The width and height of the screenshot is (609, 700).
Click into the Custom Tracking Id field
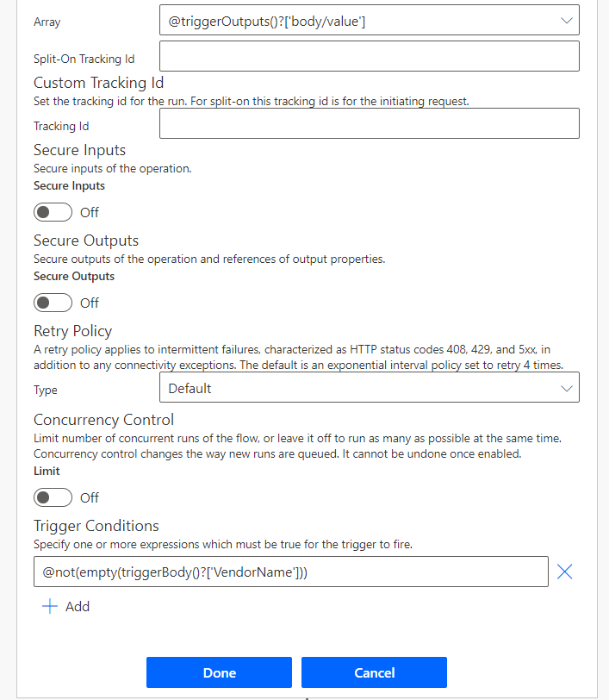[x=369, y=123]
